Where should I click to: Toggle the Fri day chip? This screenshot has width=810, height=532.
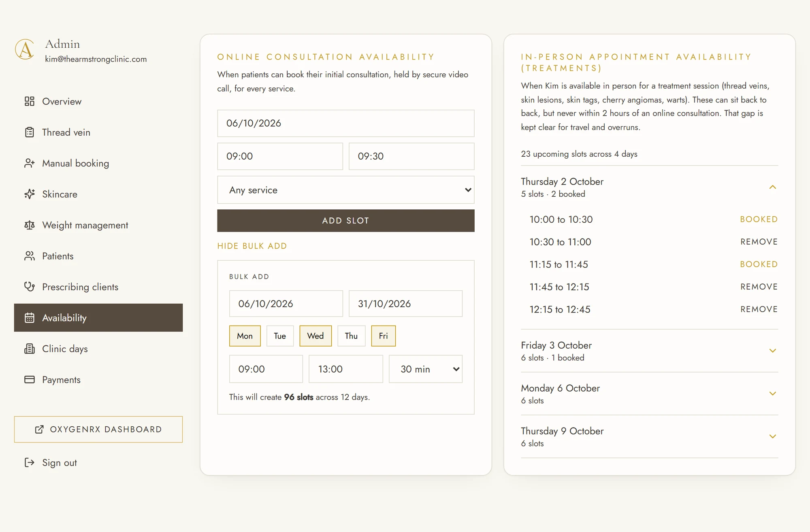coord(383,336)
